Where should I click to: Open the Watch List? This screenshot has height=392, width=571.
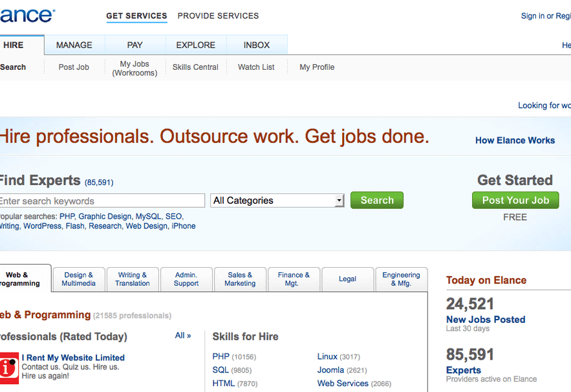coord(256,67)
